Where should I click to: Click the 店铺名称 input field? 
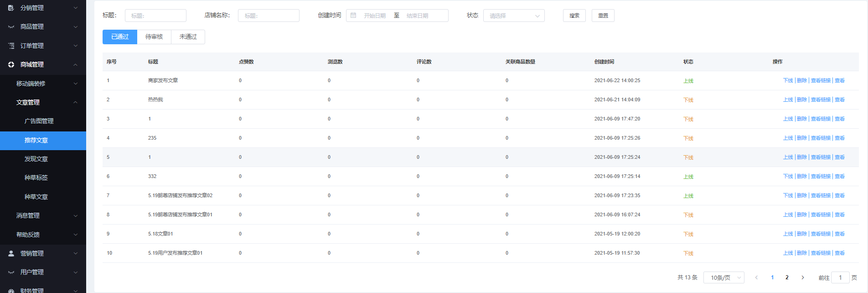click(x=269, y=16)
